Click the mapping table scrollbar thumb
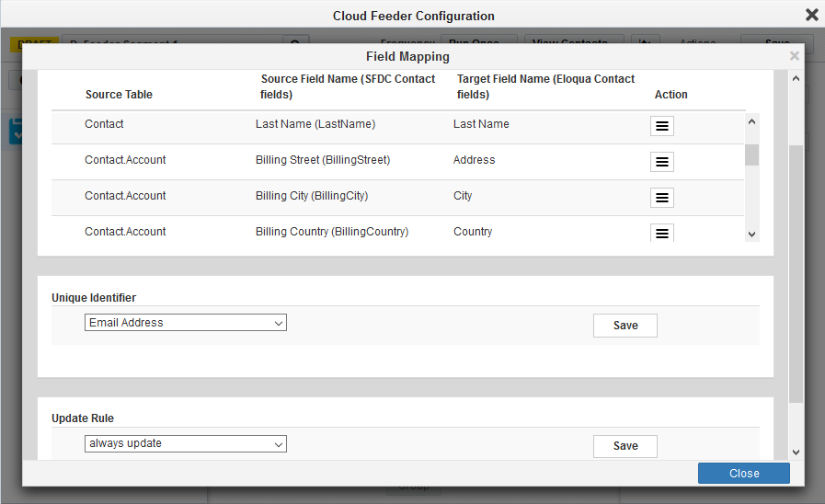The width and height of the screenshot is (825, 504). [x=751, y=154]
